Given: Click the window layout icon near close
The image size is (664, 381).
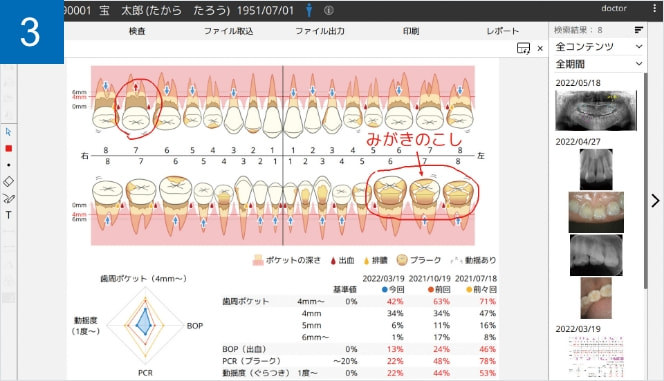Looking at the screenshot, I should 523,48.
